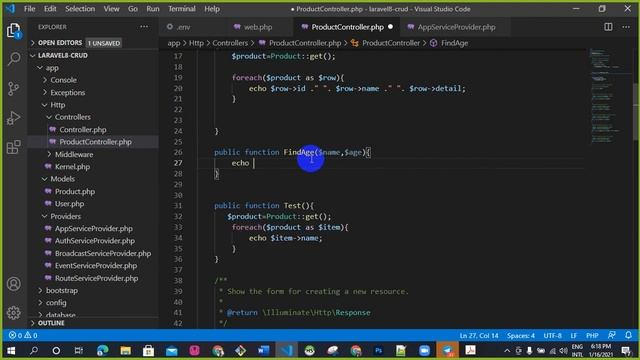The width and height of the screenshot is (640, 360).
Task: Click errors and warnings status indicator
Action: coord(23,336)
